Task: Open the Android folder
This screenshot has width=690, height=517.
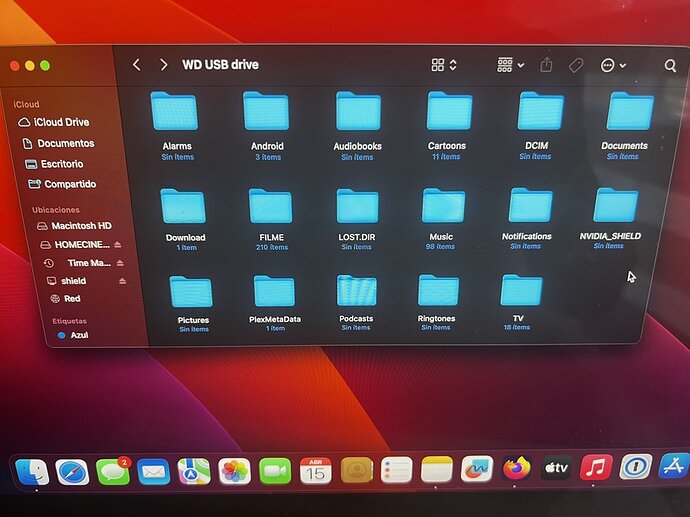Action: pos(266,111)
